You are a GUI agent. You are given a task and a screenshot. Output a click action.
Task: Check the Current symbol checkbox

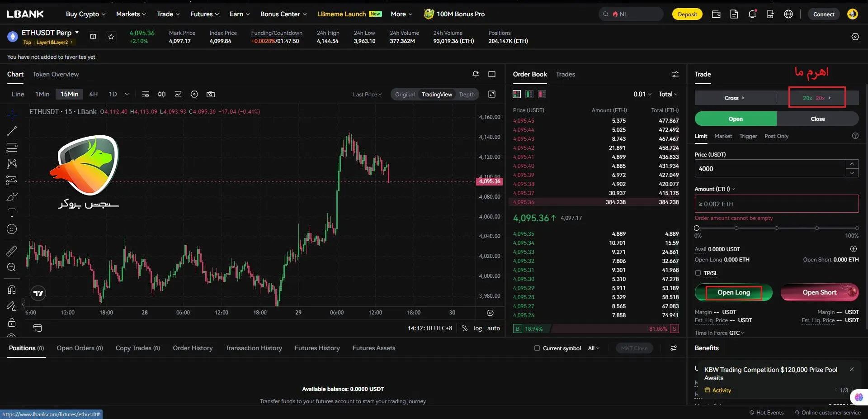[537, 348]
